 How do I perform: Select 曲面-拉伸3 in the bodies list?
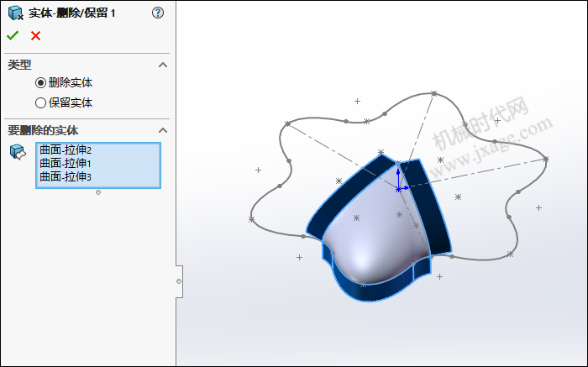[x=66, y=176]
